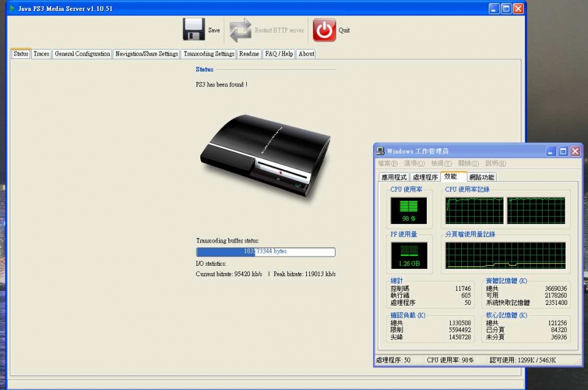588x390 pixels.
Task: Select the General Configuration tab
Action: [x=82, y=54]
